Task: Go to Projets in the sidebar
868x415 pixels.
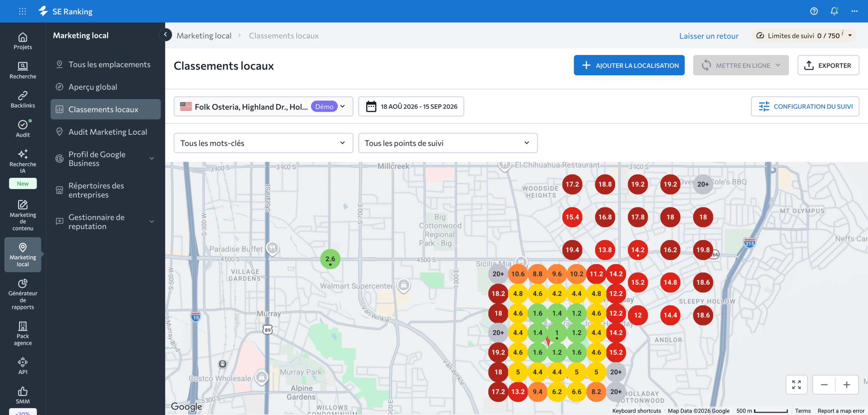Action: tap(23, 41)
